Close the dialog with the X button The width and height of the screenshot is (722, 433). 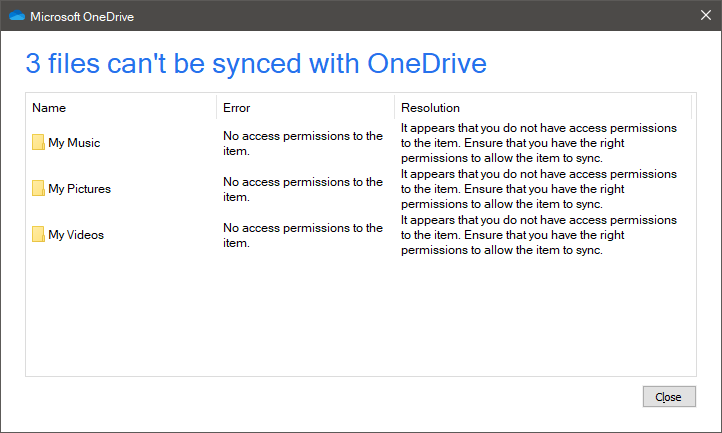(705, 15)
